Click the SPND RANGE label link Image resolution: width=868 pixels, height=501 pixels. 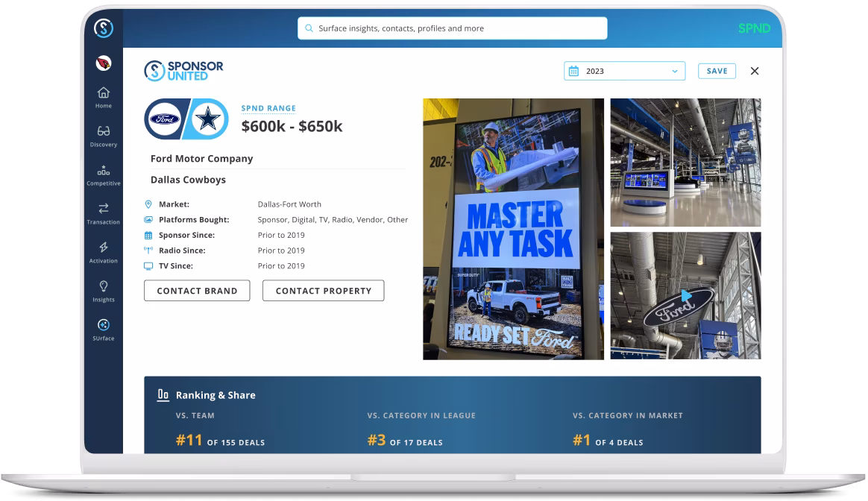tap(268, 109)
